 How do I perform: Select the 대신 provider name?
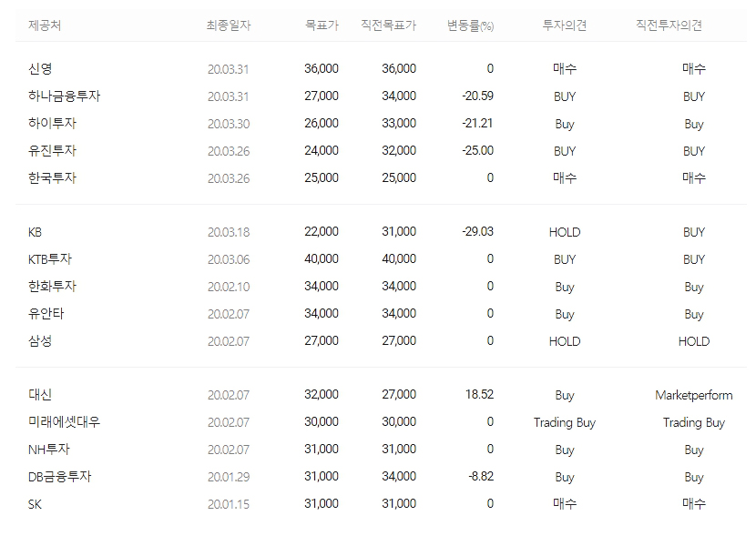(x=40, y=395)
